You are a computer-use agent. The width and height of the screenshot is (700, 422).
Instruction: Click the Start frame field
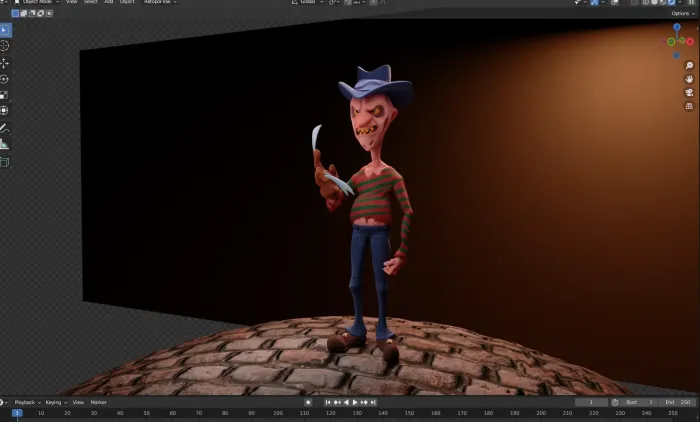pyautogui.click(x=640, y=402)
